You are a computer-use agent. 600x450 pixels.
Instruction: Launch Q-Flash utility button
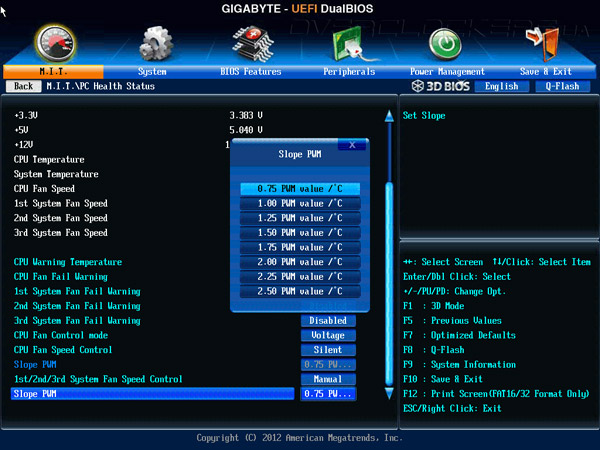tap(562, 86)
